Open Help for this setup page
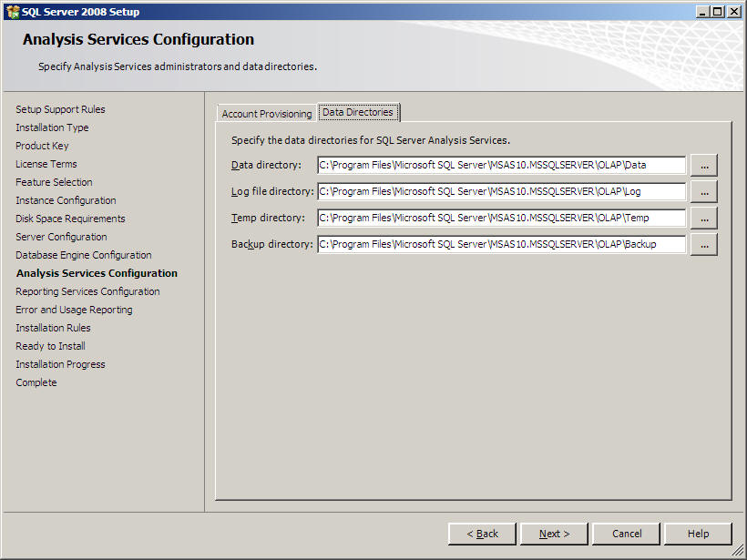Viewport: 747px width, 560px height. pyautogui.click(x=698, y=534)
